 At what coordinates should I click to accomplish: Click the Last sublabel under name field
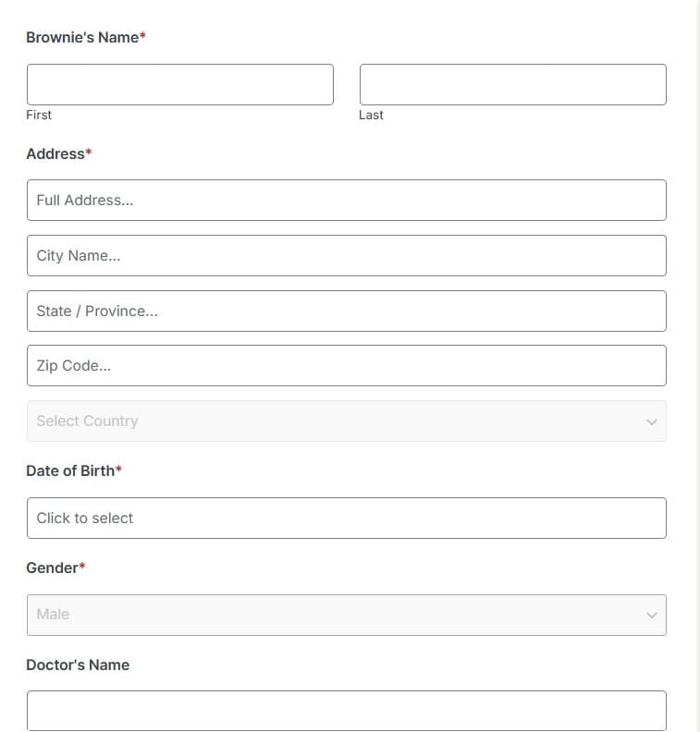click(x=371, y=115)
